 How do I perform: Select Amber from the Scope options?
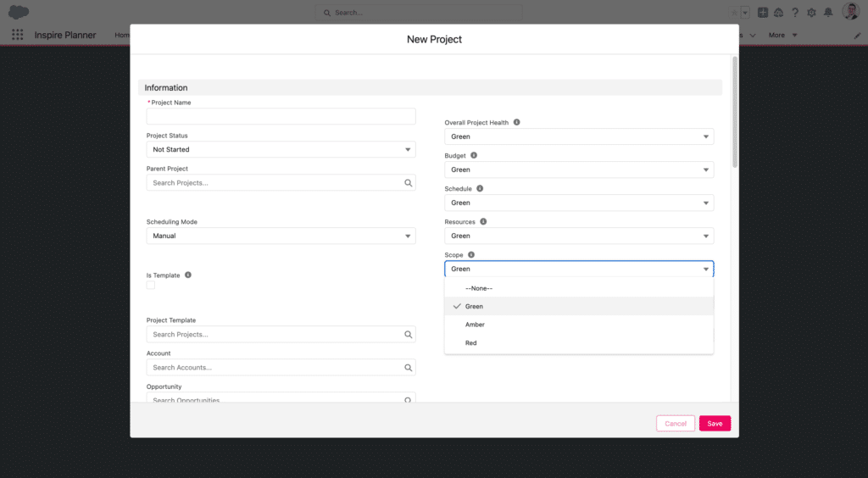click(x=475, y=325)
